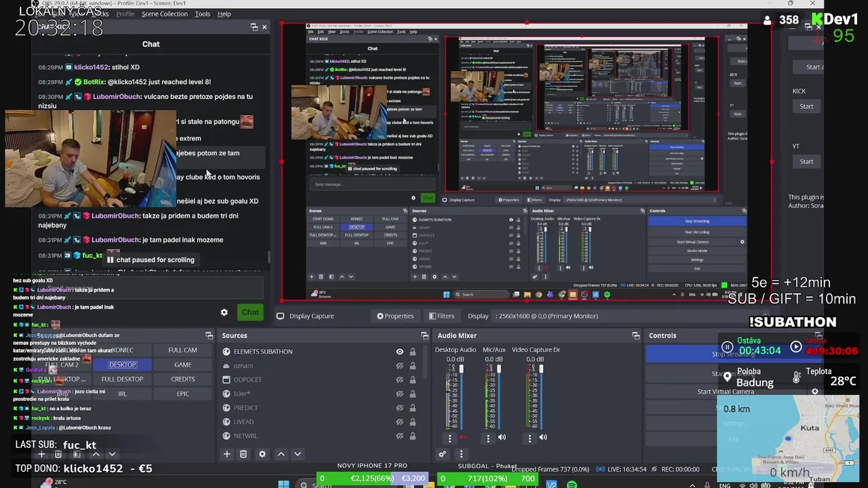868x488 pixels.
Task: Pop out the Chat dock
Action: click(x=254, y=27)
